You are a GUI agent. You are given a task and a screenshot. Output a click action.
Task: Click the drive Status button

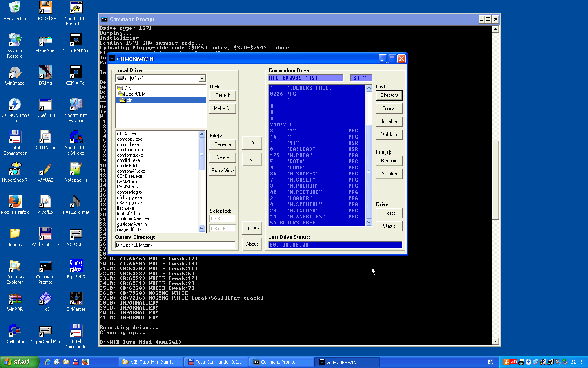[389, 226]
